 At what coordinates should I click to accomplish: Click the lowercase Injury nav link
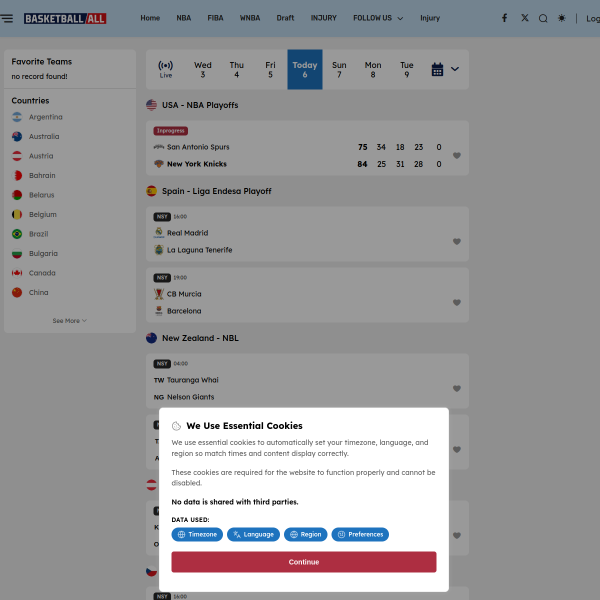(x=430, y=18)
